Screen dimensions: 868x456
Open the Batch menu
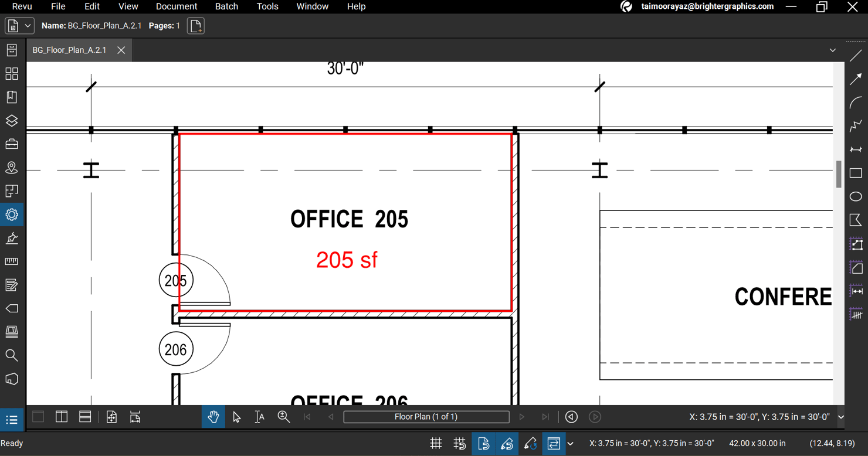coord(226,6)
